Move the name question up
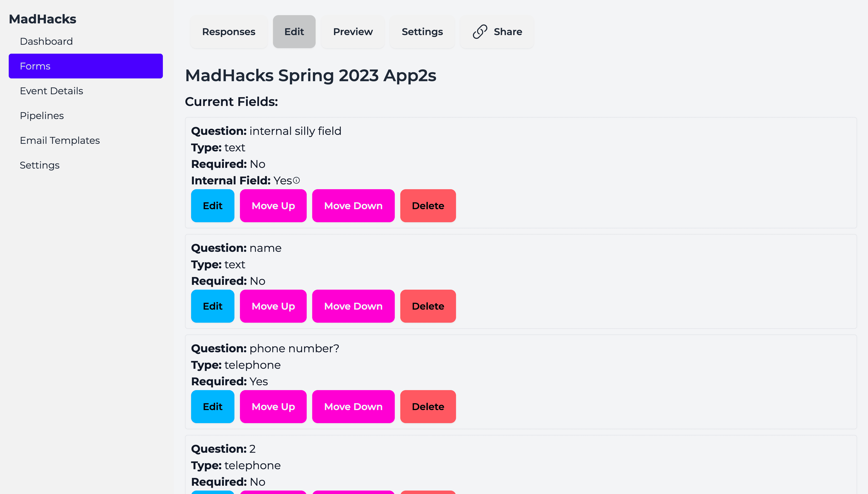Screen dimensions: 868x494 pos(273,306)
